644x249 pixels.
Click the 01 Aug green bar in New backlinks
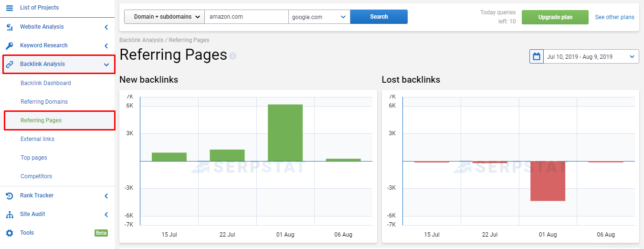tap(285, 133)
